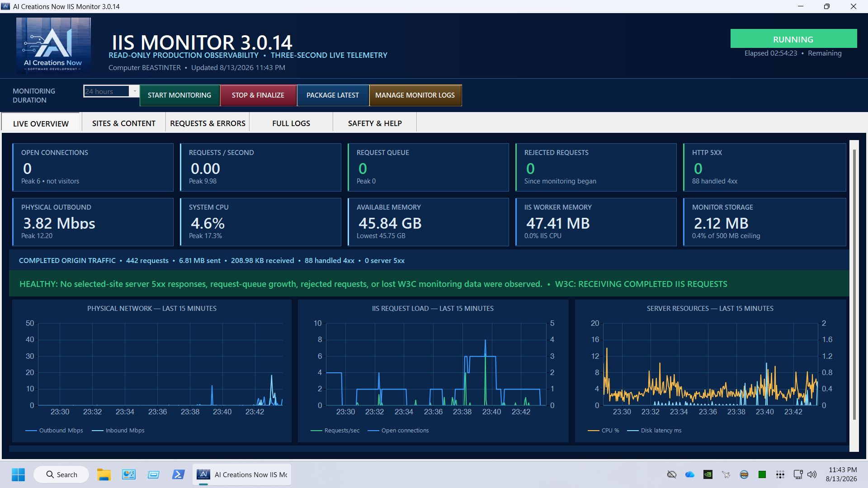Switch to the Live Overview tab

41,123
